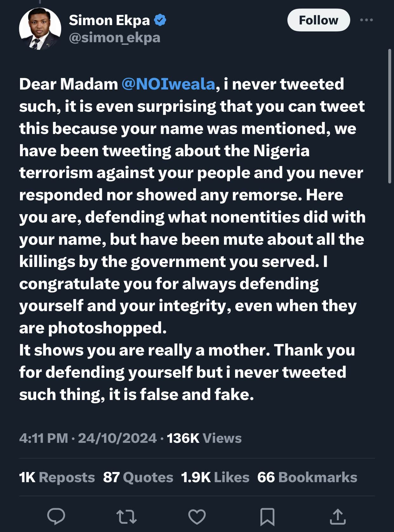The height and width of the screenshot is (532, 394).
Task: View the 1K Reposts list
Action: click(x=57, y=477)
